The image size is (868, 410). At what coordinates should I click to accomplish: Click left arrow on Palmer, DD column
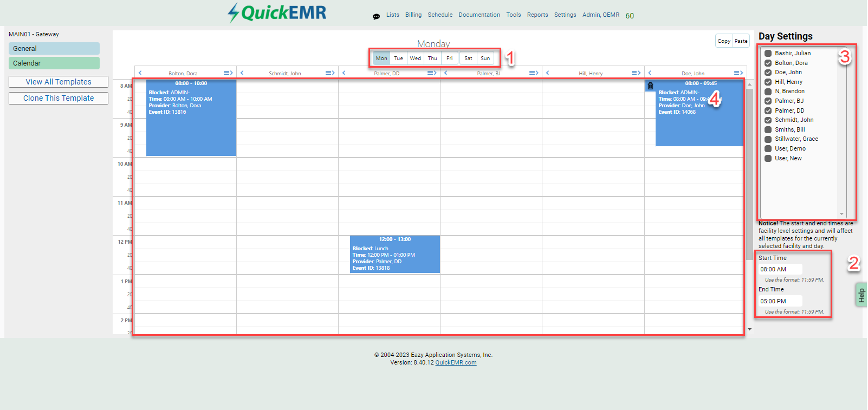click(x=344, y=73)
